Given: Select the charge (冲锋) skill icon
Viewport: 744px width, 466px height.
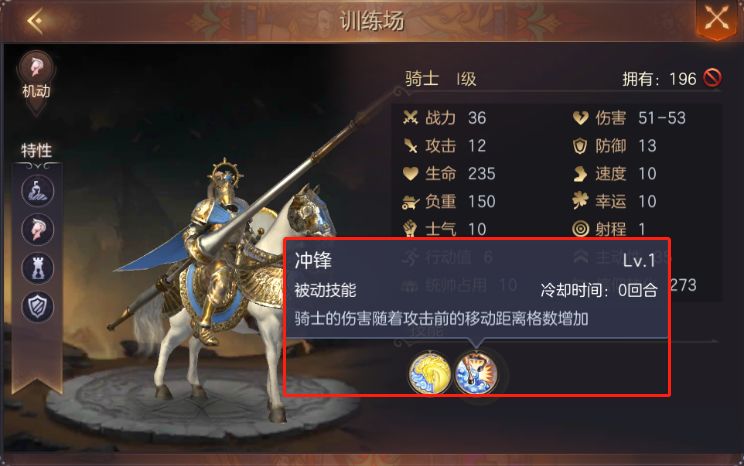Looking at the screenshot, I should pyautogui.click(x=476, y=373).
